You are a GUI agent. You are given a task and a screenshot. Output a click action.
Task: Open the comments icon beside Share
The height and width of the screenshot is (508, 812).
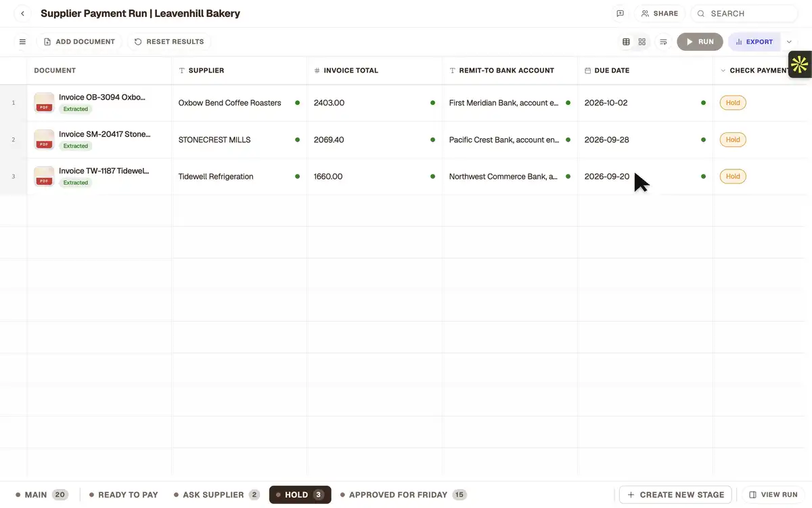coord(620,14)
